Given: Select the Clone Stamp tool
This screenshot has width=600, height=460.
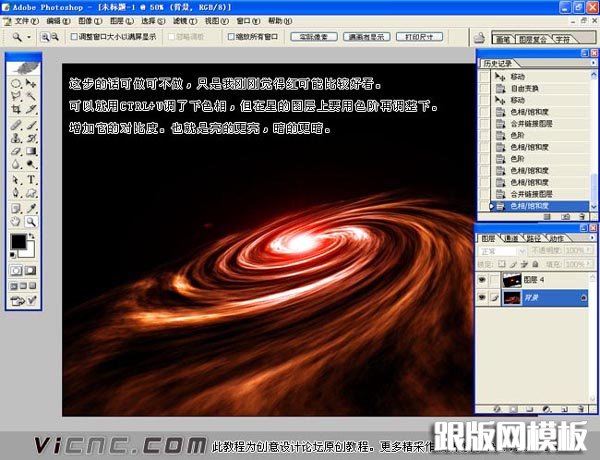Looking at the screenshot, I should click(x=16, y=138).
